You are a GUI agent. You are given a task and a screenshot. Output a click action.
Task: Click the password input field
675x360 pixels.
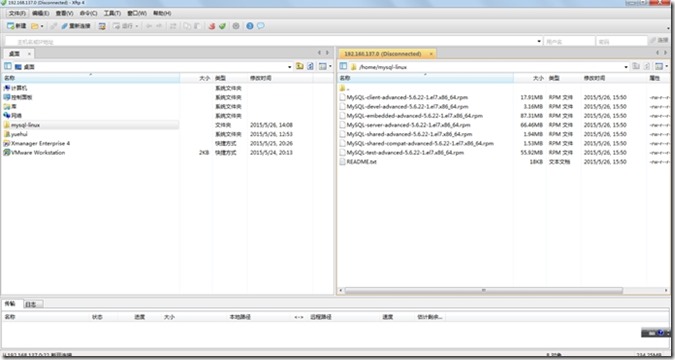coord(622,41)
